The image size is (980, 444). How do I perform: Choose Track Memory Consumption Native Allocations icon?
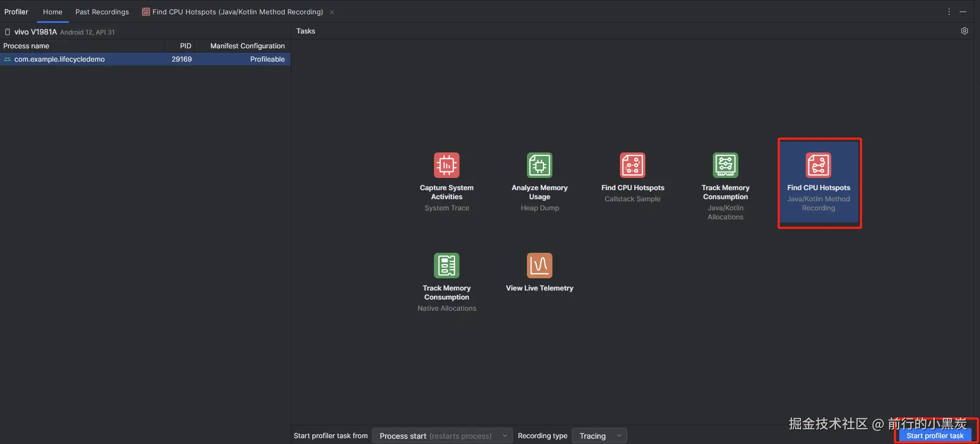coord(446,266)
